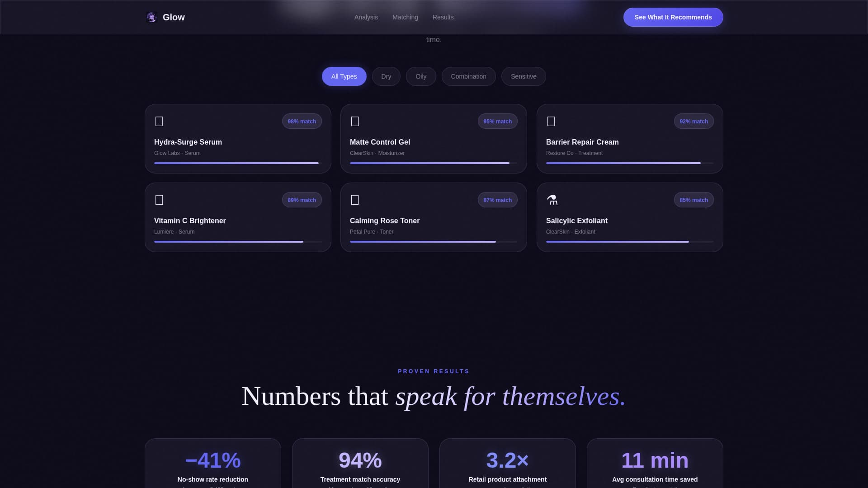The image size is (868, 488).
Task: Open the Salicylic Exfoliant title
Action: [576, 221]
